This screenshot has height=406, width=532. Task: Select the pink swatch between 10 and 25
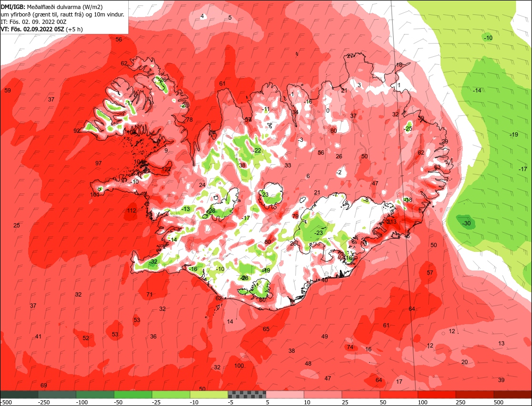[x=323, y=394]
